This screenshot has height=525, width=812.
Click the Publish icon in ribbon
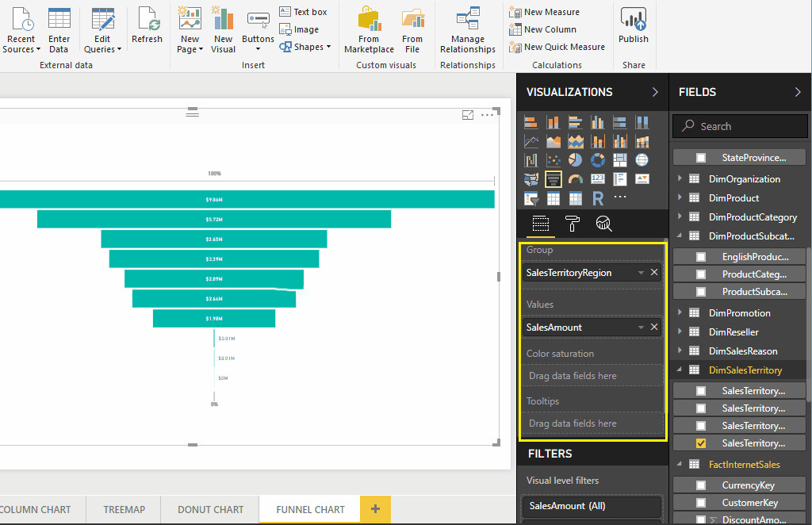pyautogui.click(x=633, y=26)
